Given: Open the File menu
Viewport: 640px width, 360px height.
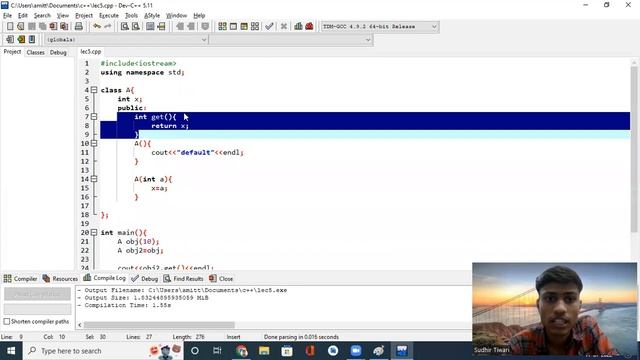Looking at the screenshot, I should (7, 16).
